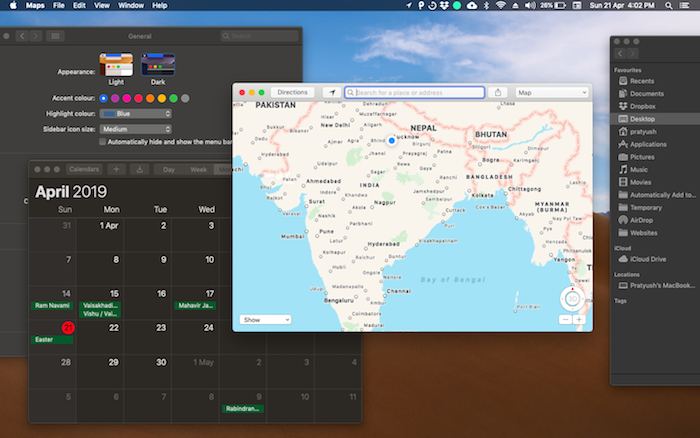Zoom out with the map minus button

coord(565,319)
